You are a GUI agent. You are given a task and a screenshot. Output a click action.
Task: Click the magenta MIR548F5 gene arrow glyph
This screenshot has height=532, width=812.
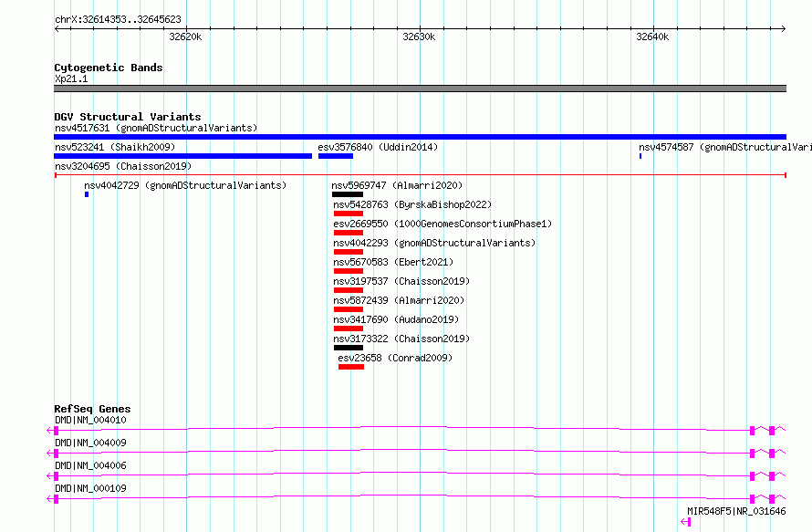[x=686, y=522]
